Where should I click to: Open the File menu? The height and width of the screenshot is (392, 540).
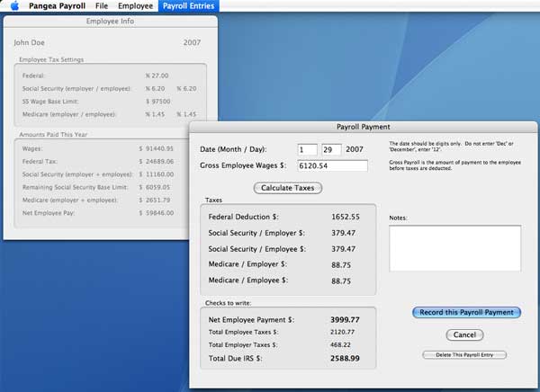pyautogui.click(x=102, y=6)
